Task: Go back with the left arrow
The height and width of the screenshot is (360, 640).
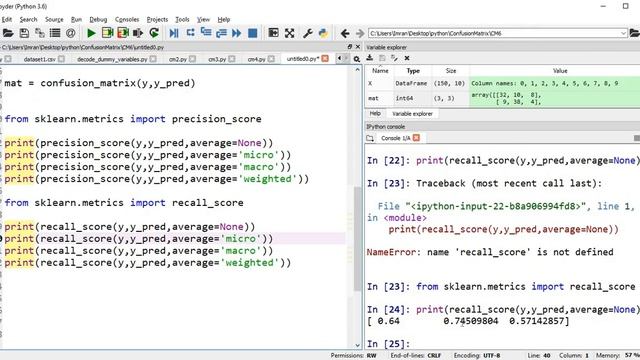Action: click(345, 33)
